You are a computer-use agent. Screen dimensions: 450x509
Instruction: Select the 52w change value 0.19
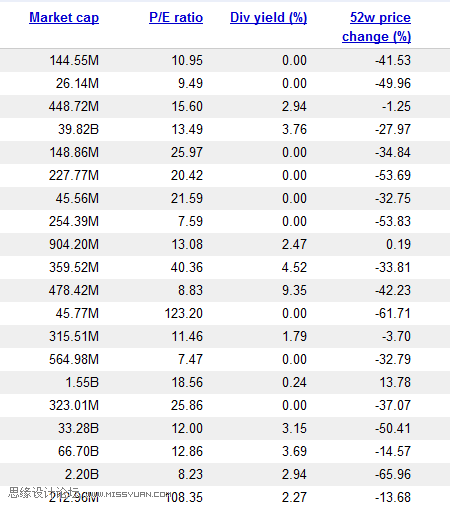pos(399,244)
